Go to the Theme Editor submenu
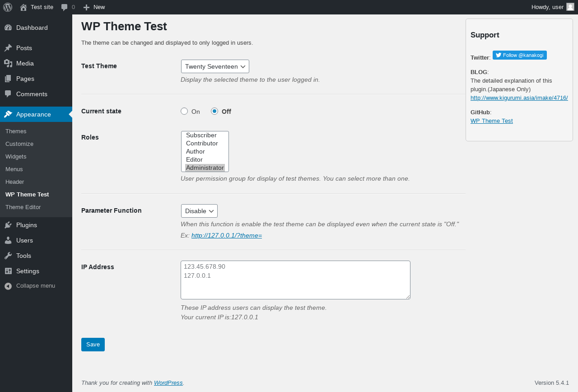 coord(36,207)
